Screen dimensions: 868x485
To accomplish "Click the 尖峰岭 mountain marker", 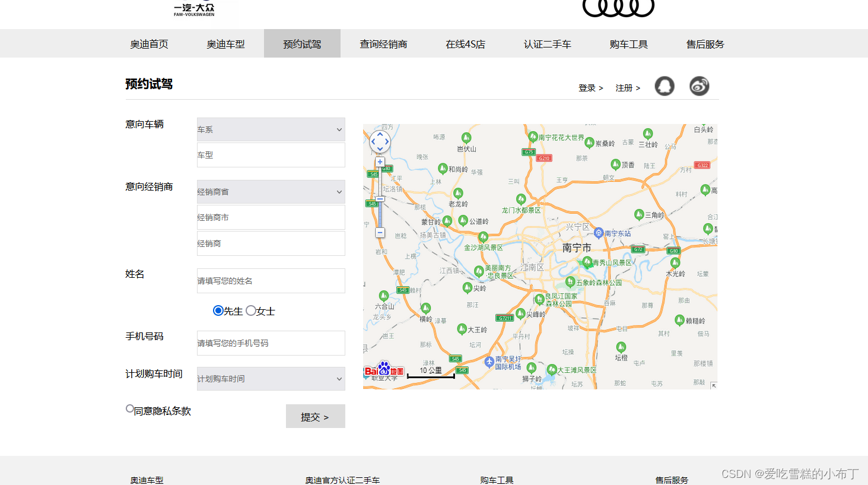I will pyautogui.click(x=520, y=313).
